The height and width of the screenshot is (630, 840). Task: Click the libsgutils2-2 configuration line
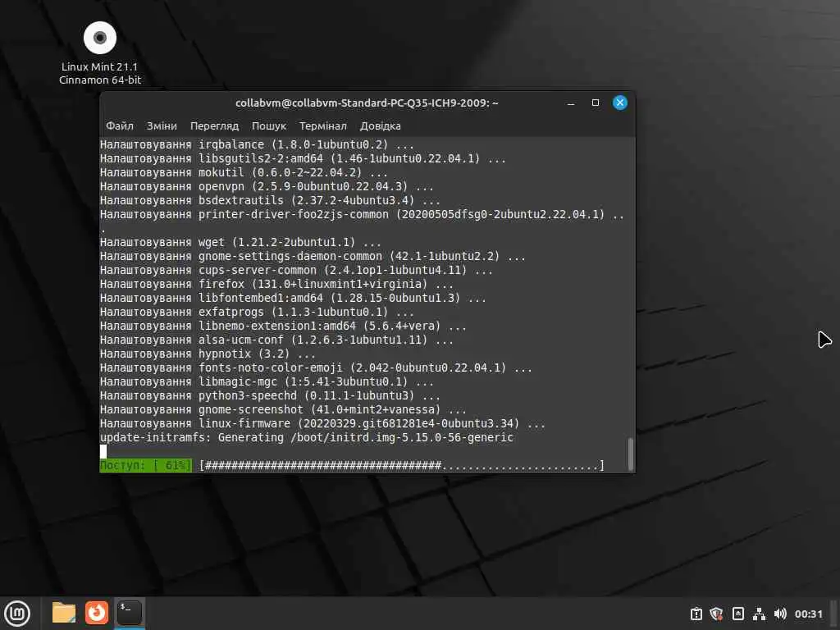(303, 158)
